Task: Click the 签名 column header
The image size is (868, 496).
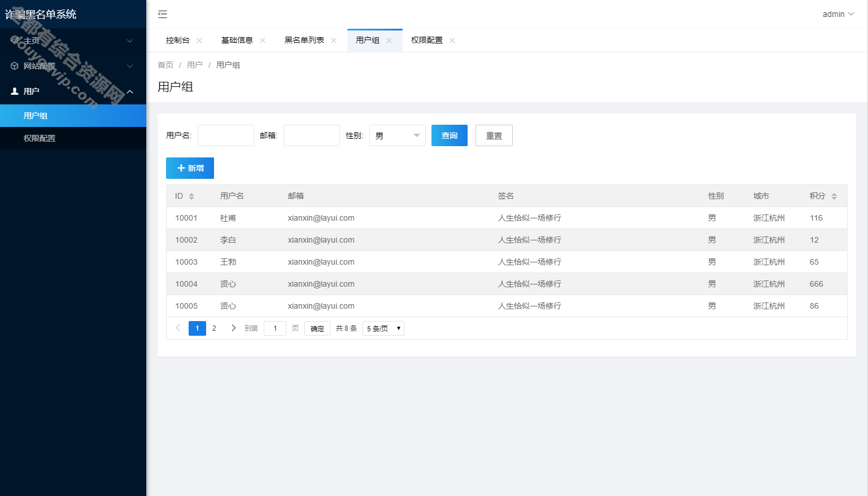Action: click(506, 196)
